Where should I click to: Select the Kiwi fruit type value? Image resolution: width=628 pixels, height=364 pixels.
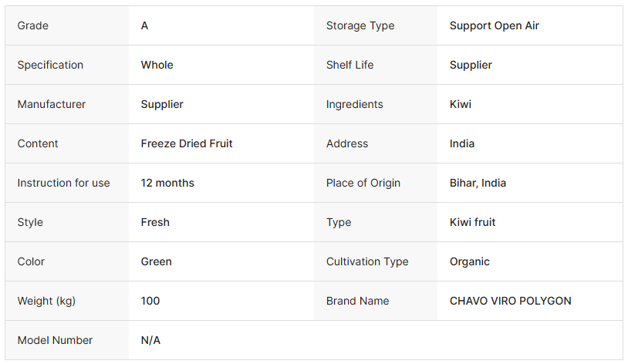tap(472, 222)
